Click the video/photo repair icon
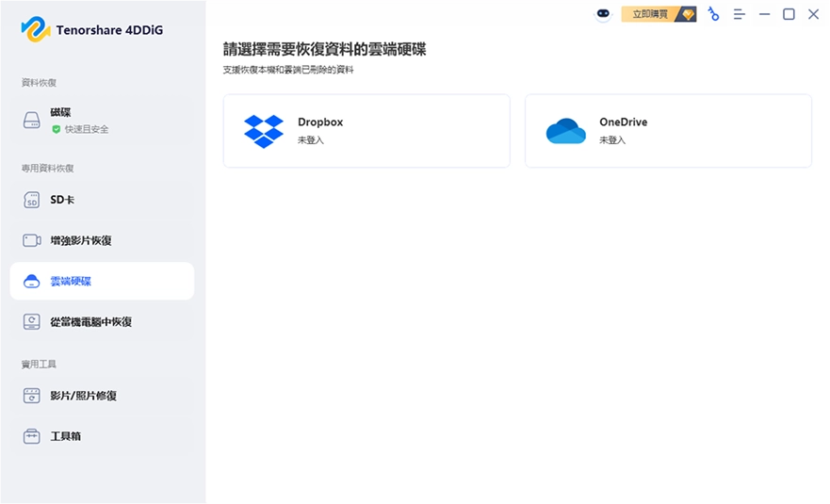 (32, 396)
